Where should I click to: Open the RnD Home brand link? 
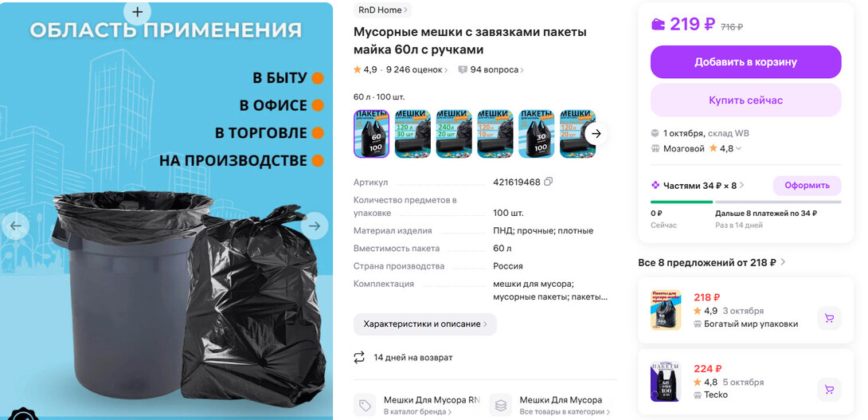coord(382,10)
